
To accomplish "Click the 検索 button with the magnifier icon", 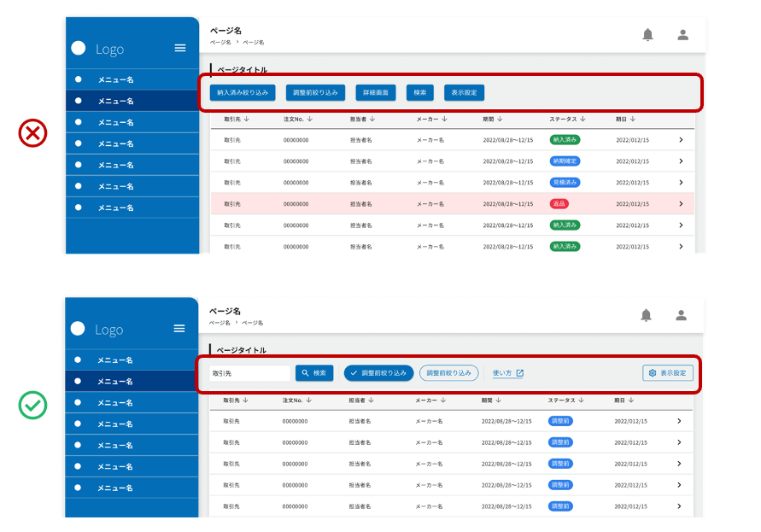I will (x=313, y=373).
